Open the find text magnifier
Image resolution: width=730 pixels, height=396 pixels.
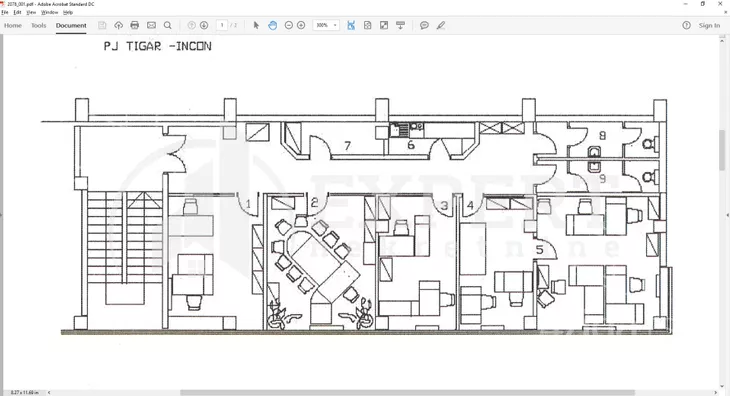168,25
